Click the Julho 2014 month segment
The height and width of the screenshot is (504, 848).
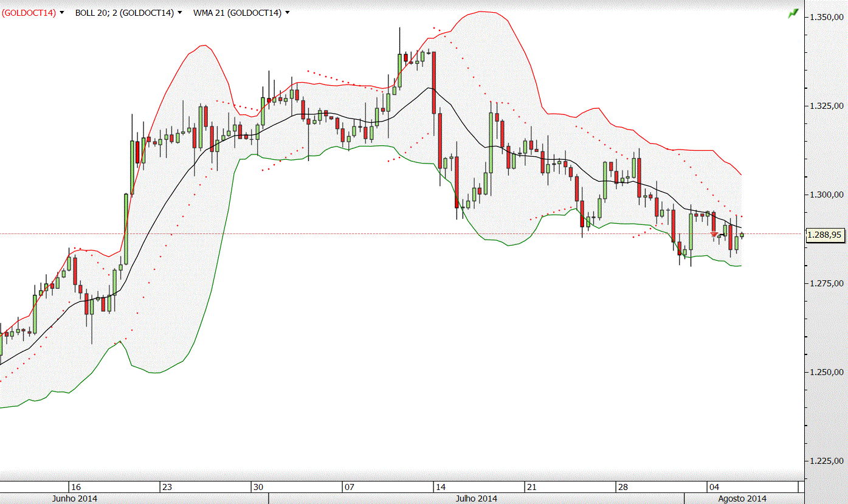click(476, 499)
